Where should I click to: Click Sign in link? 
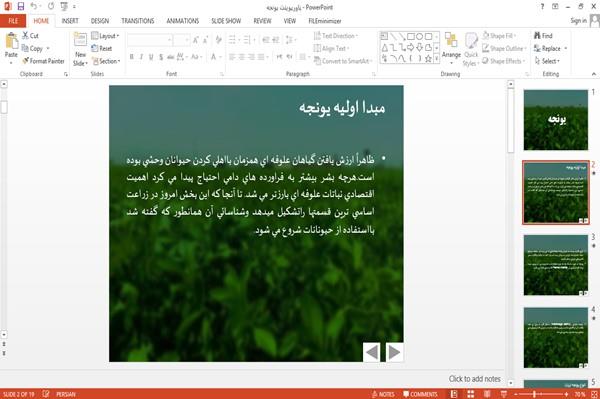click(x=578, y=21)
